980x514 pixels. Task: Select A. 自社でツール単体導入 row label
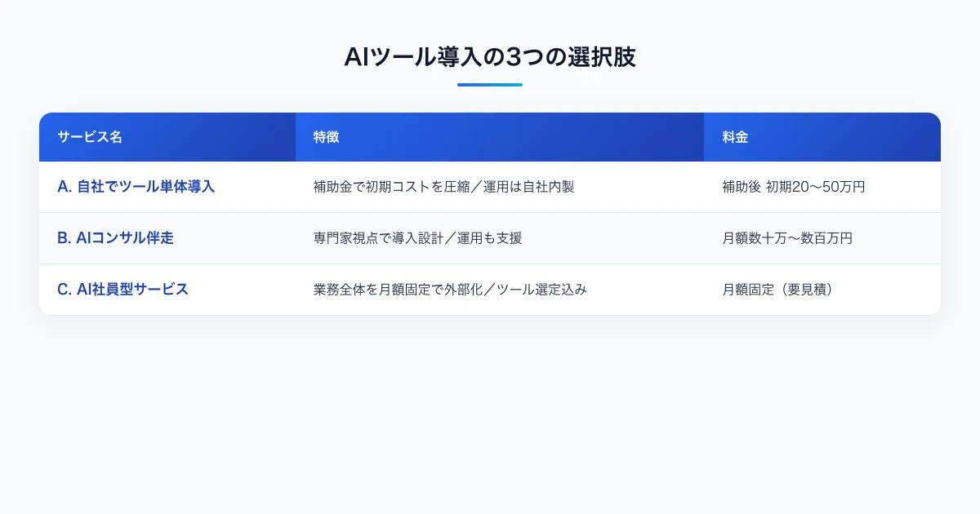coord(136,187)
